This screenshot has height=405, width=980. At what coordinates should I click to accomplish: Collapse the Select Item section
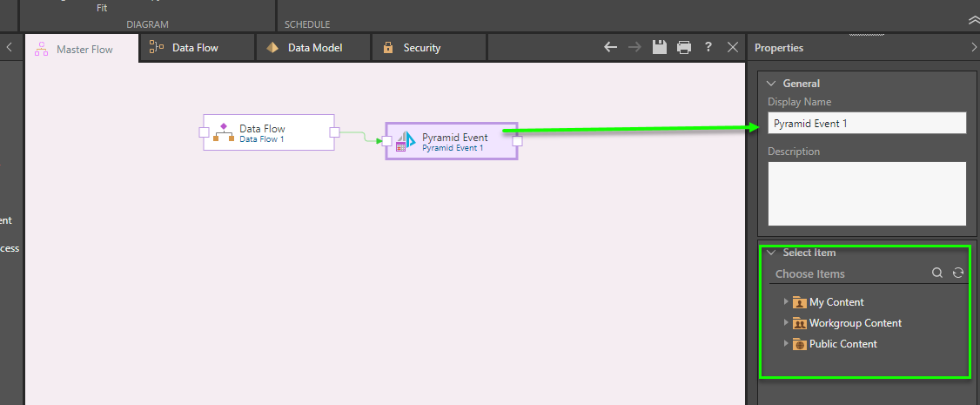click(x=770, y=253)
